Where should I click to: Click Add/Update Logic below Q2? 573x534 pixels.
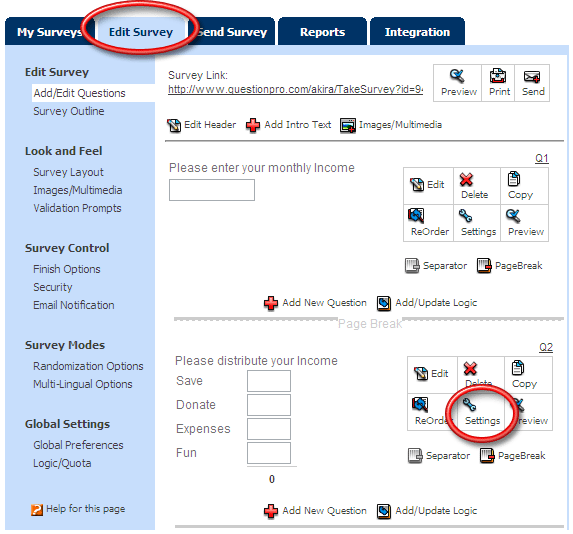[x=427, y=511]
